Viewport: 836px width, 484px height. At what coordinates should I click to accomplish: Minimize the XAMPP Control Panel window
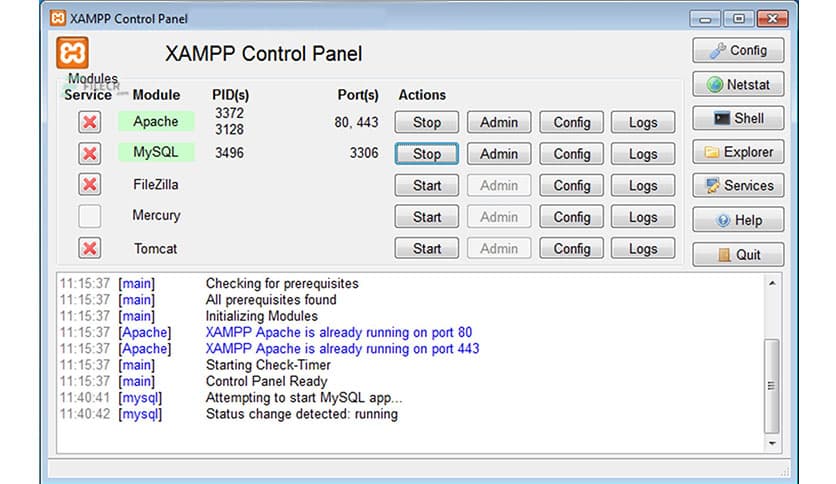(x=705, y=19)
